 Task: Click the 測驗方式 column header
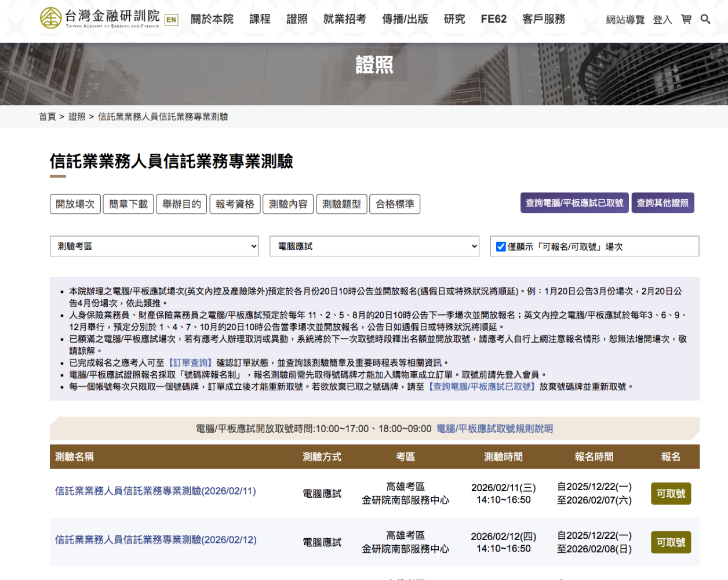pyautogui.click(x=322, y=457)
